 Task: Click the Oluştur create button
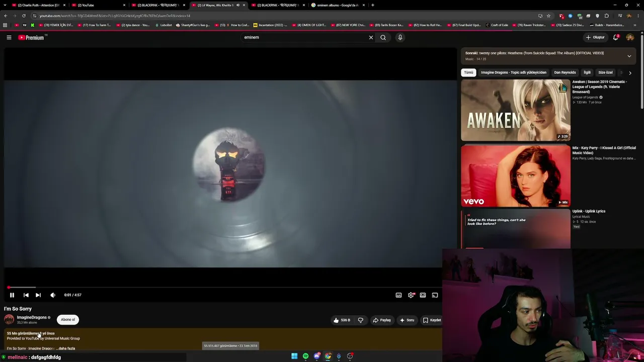tap(595, 37)
